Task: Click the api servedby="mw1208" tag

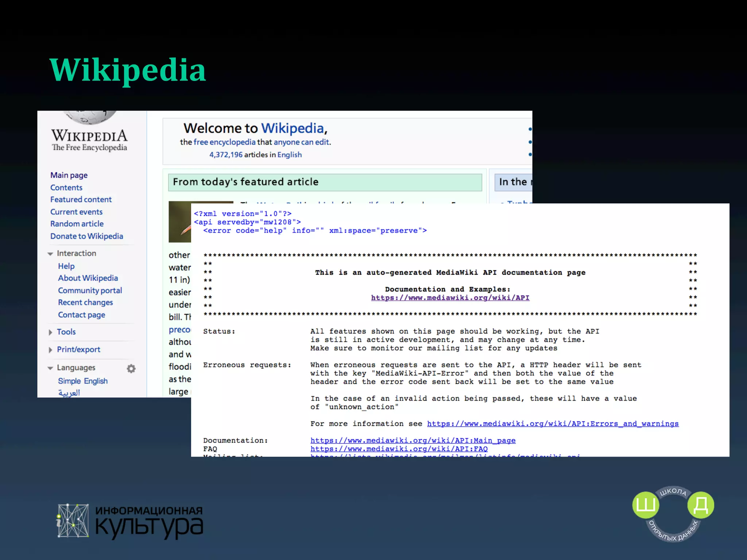Action: (247, 222)
